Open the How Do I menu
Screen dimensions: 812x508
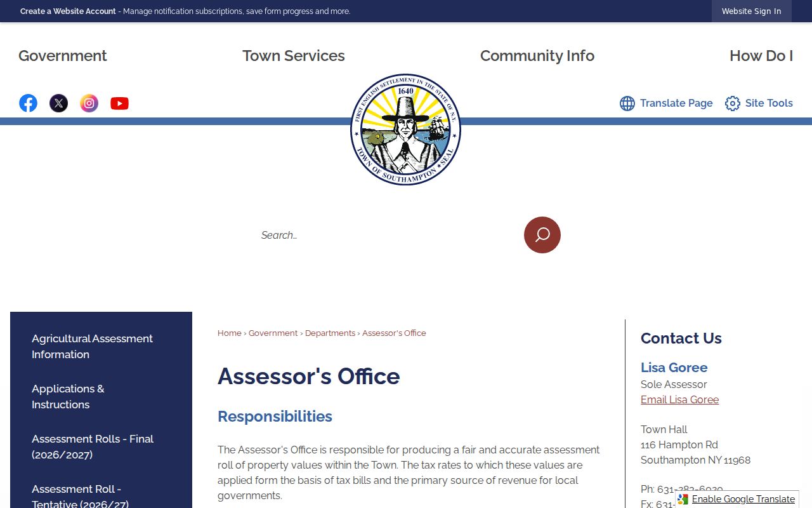[x=761, y=56]
